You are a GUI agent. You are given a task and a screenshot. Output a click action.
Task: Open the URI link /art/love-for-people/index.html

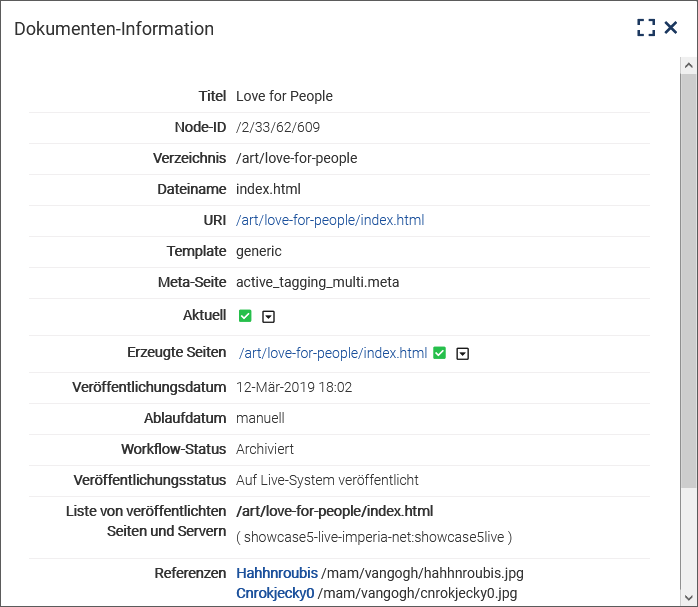click(330, 220)
